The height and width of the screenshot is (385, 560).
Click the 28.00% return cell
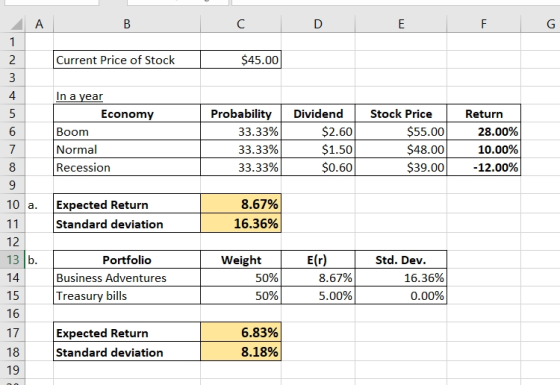(484, 131)
